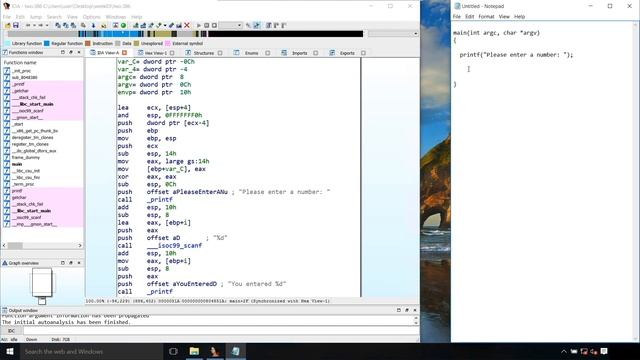
Task: Click the Library function legend color swatch
Action: 7,43
